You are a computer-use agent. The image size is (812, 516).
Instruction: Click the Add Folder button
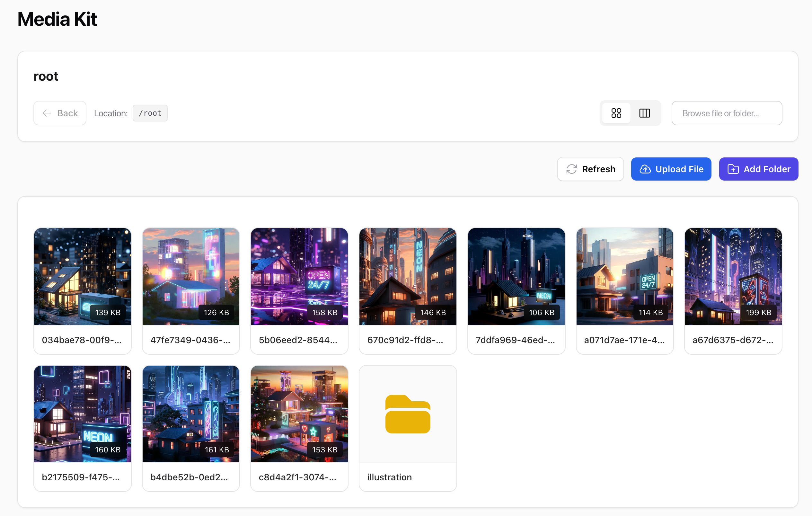click(x=758, y=169)
